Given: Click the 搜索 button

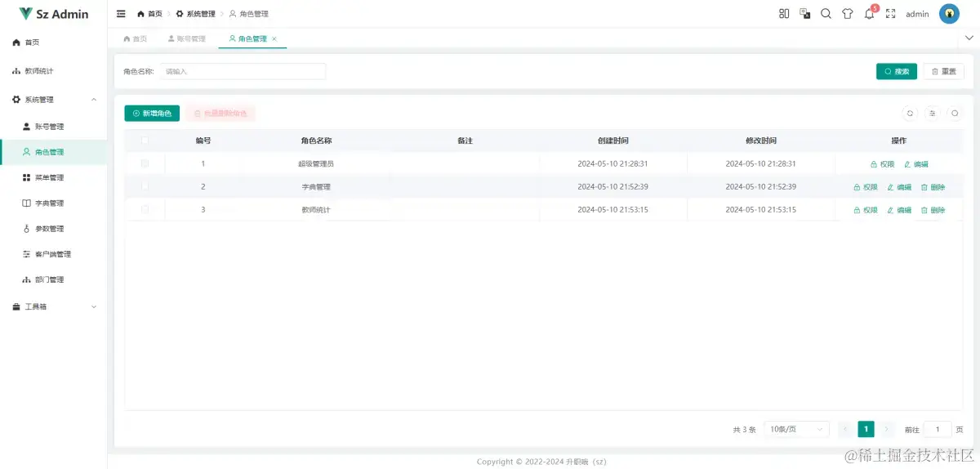Looking at the screenshot, I should pyautogui.click(x=897, y=71).
